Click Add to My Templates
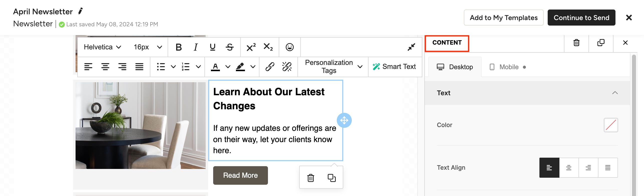Viewport: 644px width, 196px height. tap(503, 18)
